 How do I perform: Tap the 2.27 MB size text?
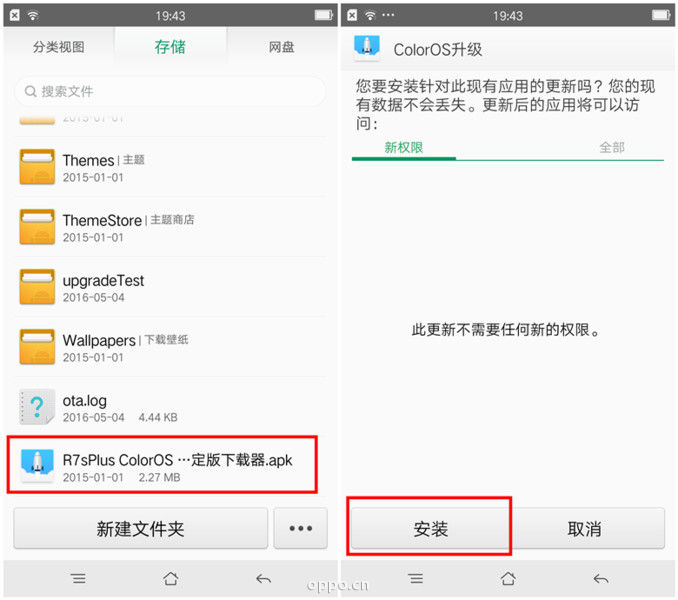tap(159, 478)
